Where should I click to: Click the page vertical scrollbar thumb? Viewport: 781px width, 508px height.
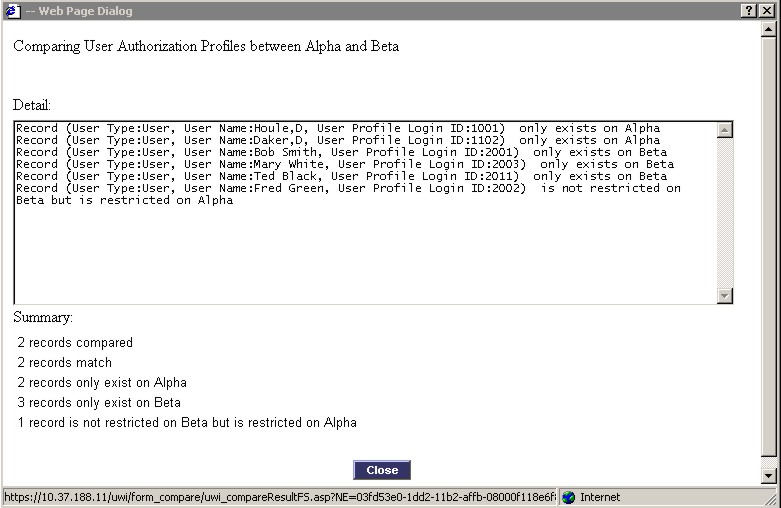pyautogui.click(x=769, y=246)
